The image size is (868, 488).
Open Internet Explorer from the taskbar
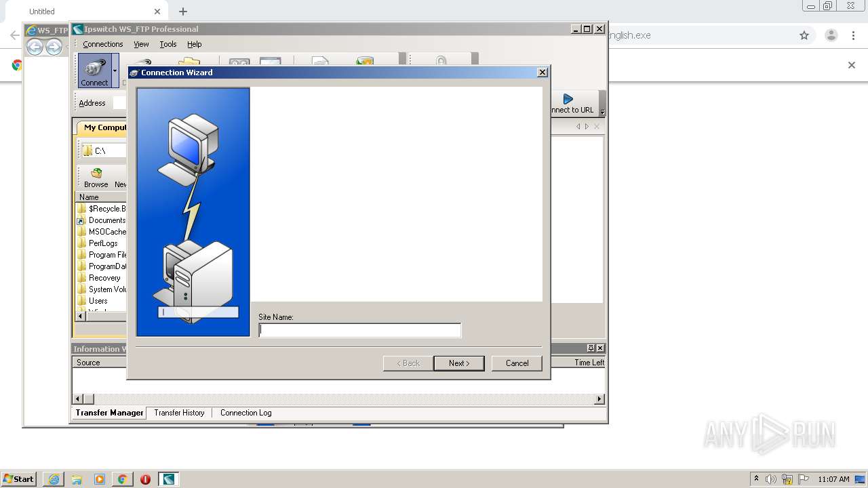coord(54,479)
